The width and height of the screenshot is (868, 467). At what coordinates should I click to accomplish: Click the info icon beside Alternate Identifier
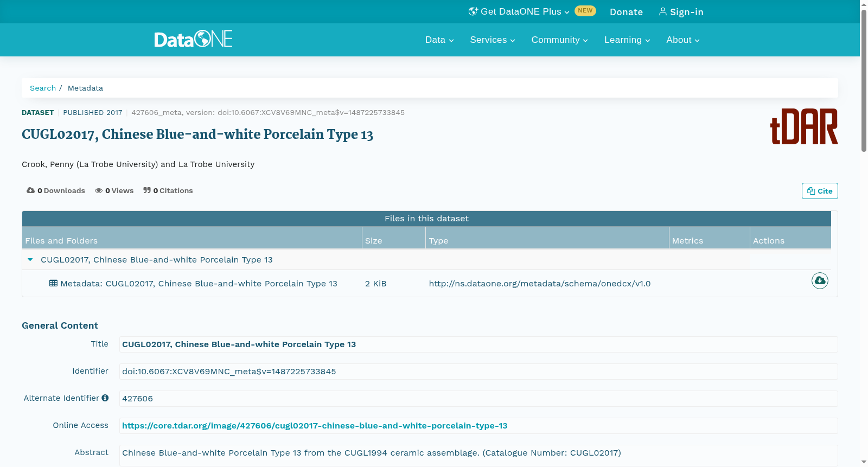click(105, 398)
